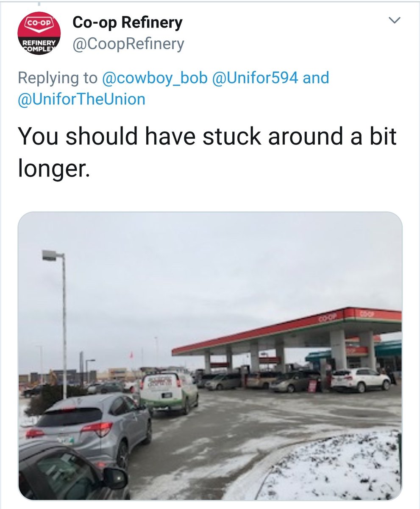Open the Co-op Refinery display name
The height and width of the screenshot is (509, 420).
128,22
